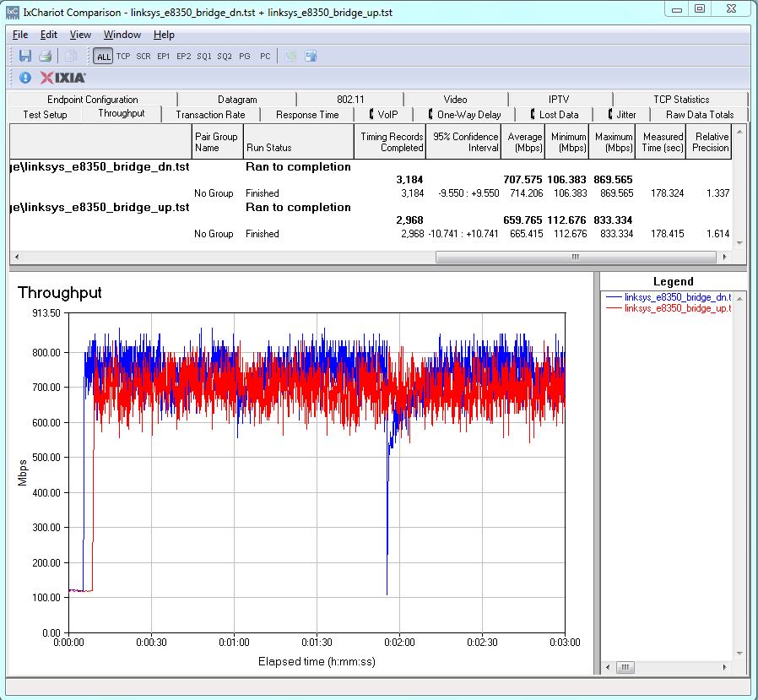Toggle the PG filter button

tap(245, 56)
